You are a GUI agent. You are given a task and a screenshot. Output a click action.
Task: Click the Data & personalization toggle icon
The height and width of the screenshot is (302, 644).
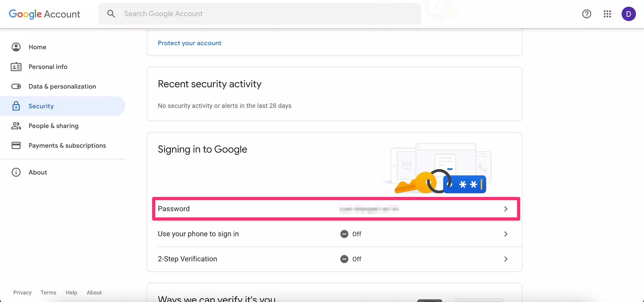tap(16, 86)
